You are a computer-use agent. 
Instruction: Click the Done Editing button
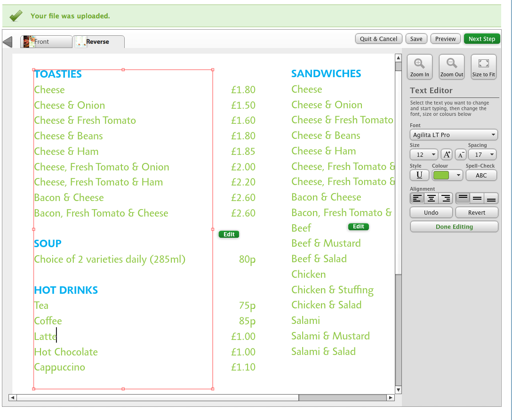coord(454,226)
